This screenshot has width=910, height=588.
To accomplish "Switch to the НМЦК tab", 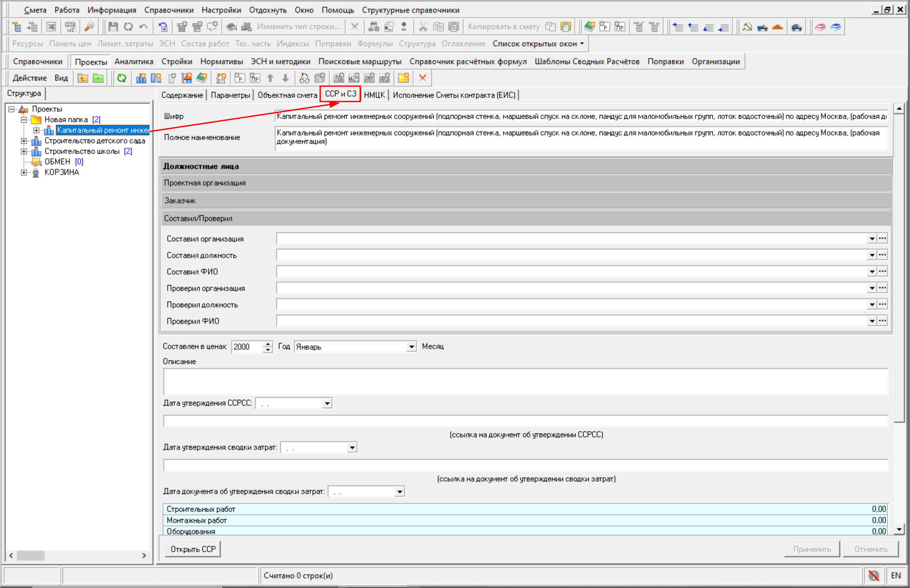I will point(374,95).
